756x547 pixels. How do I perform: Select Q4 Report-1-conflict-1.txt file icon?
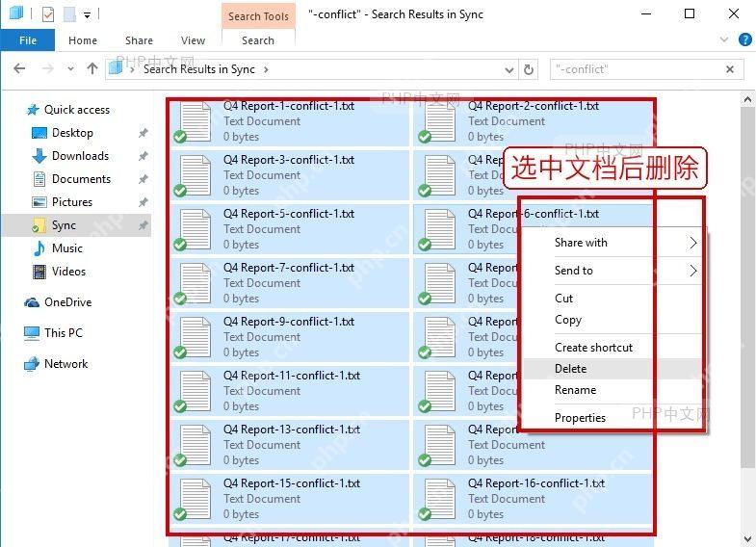[194, 122]
